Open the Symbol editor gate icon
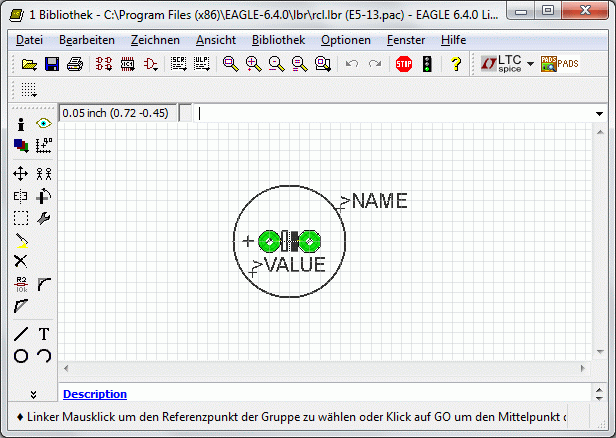The image size is (616, 438). pos(151,64)
